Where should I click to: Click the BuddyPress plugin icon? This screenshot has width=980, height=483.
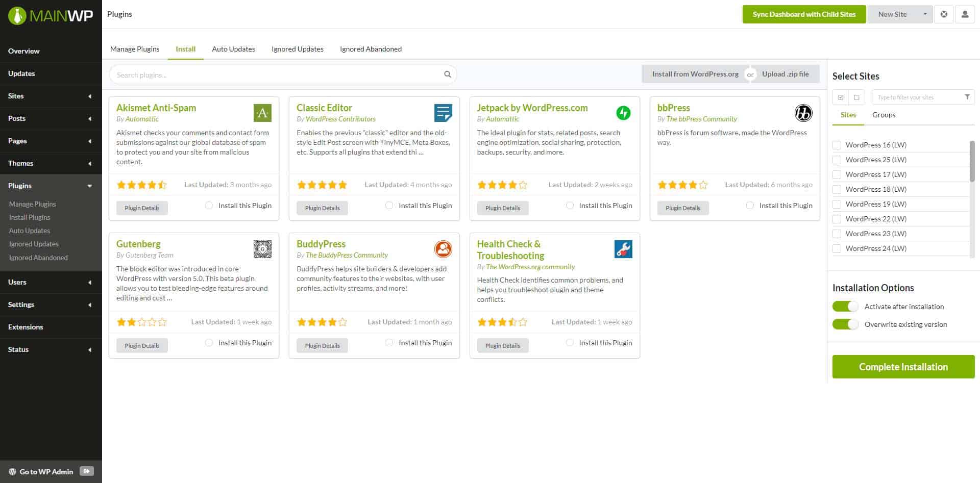pyautogui.click(x=443, y=249)
